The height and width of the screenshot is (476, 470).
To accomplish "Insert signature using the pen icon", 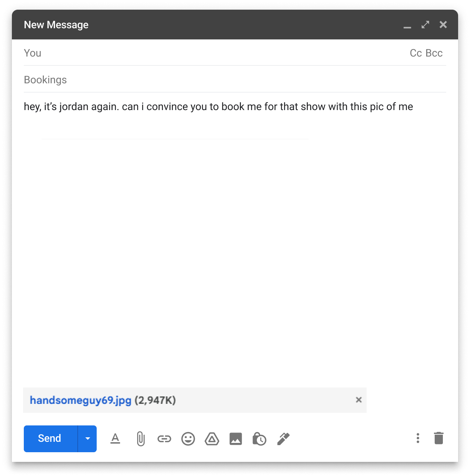I will pyautogui.click(x=283, y=439).
